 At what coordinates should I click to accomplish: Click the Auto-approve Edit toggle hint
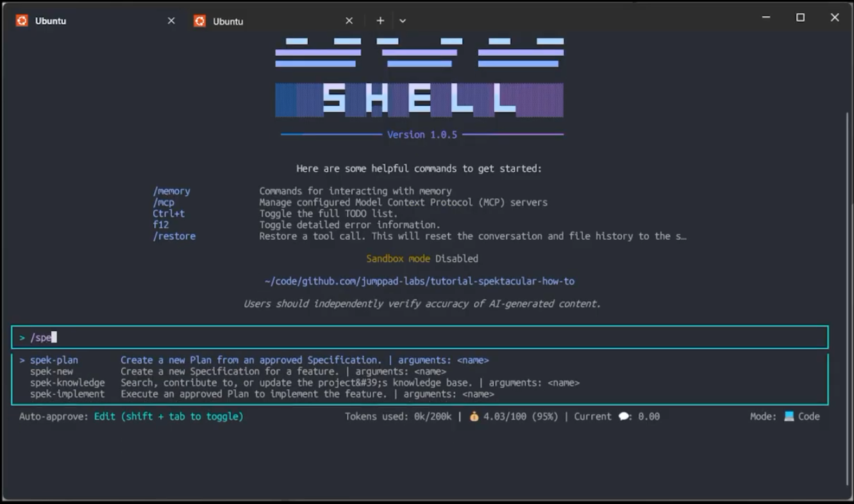point(131,417)
